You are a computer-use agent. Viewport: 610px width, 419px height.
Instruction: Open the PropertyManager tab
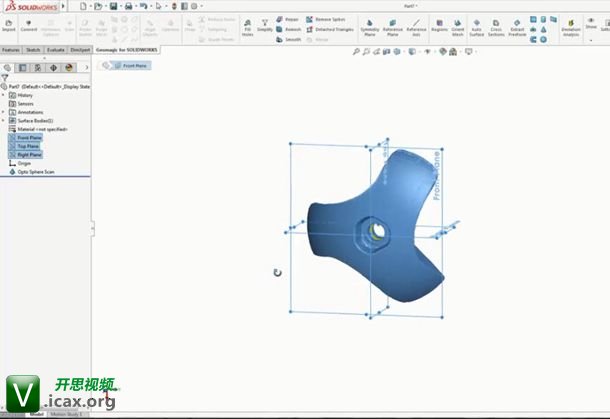coord(23,67)
